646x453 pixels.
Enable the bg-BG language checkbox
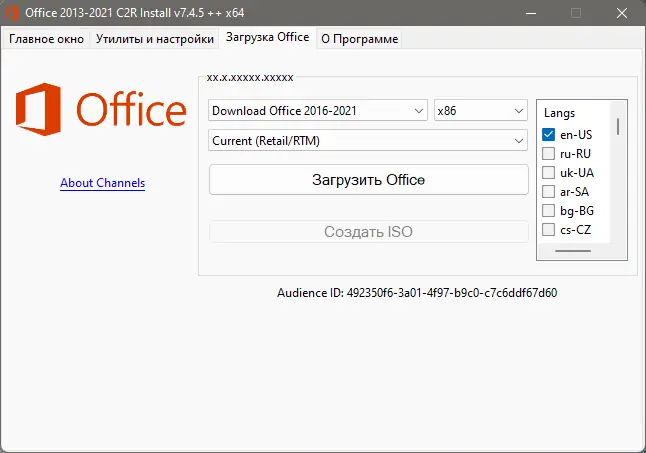(548, 210)
